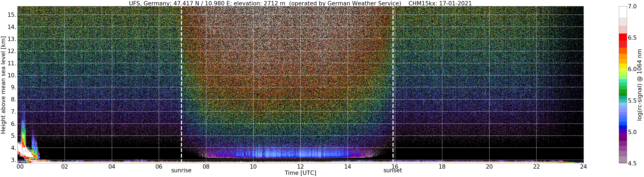Click the time tick label '10'
Image resolution: width=644 pixels, height=177 pixels.
pos(253,166)
